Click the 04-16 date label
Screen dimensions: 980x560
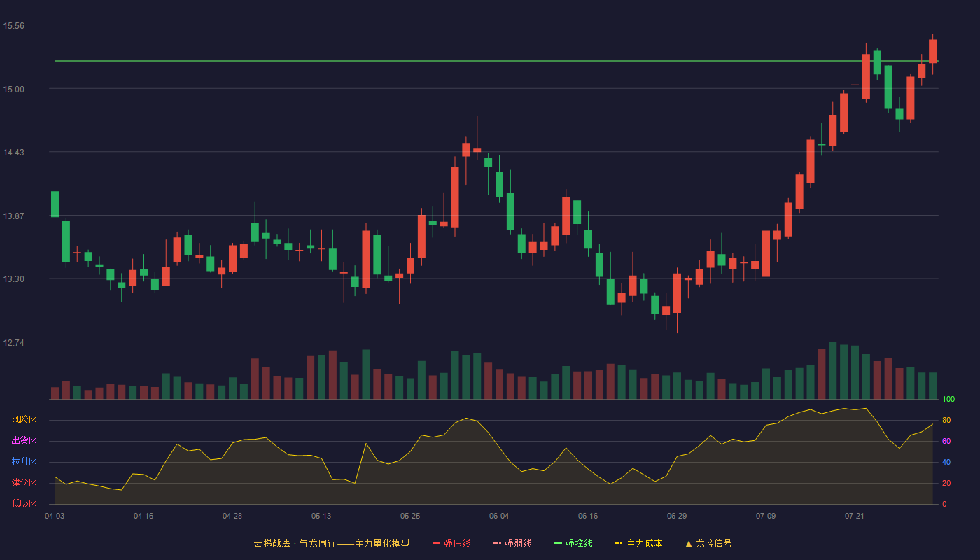pos(143,516)
